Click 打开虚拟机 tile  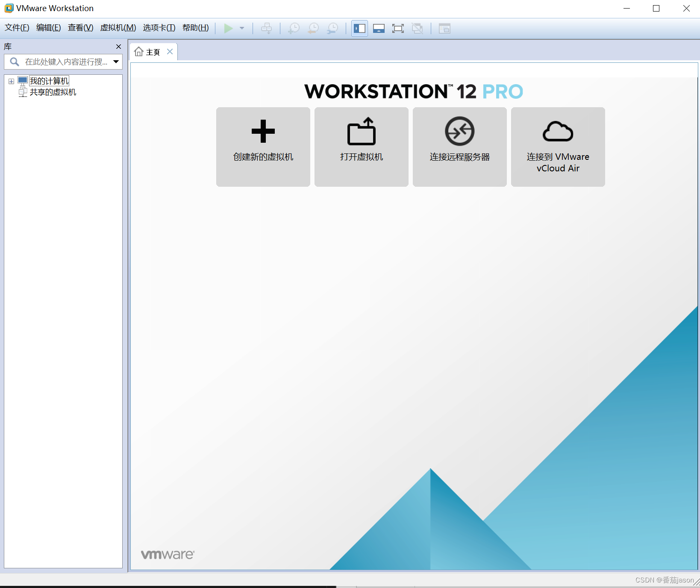point(362,147)
